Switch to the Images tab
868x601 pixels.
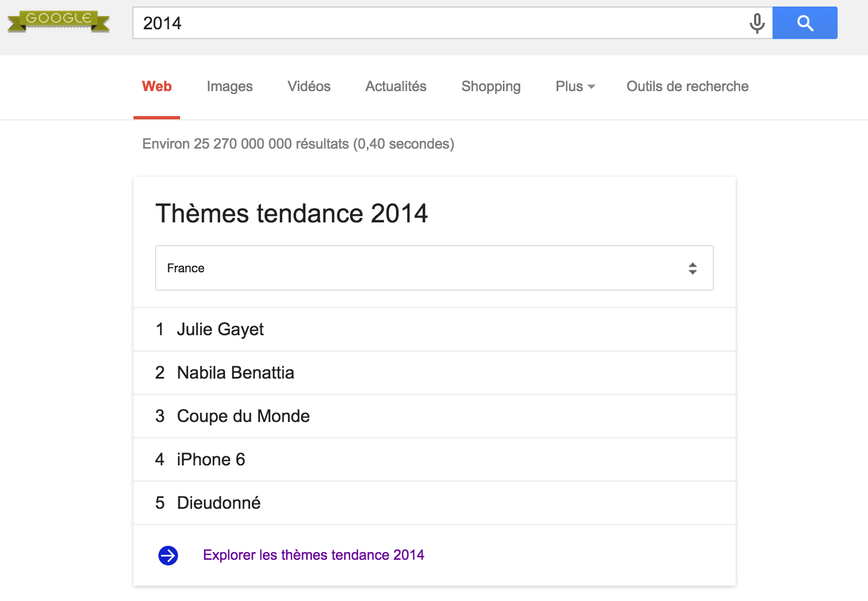[x=229, y=87]
